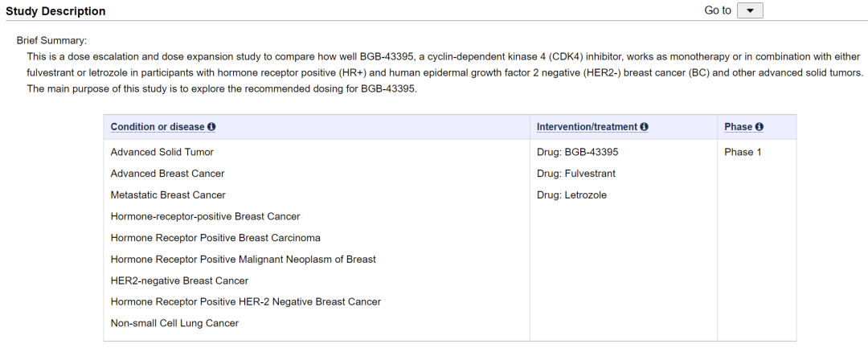
Task: Click Hormone-receptor-positive Breast Cancer entry
Action: tap(205, 217)
